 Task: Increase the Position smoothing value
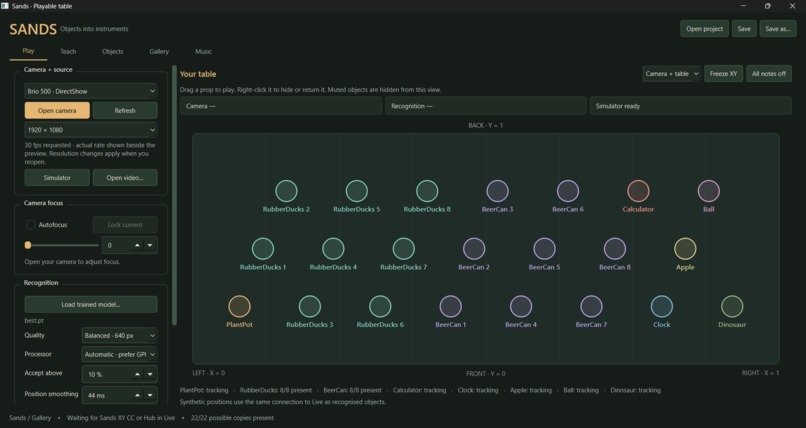(x=137, y=395)
